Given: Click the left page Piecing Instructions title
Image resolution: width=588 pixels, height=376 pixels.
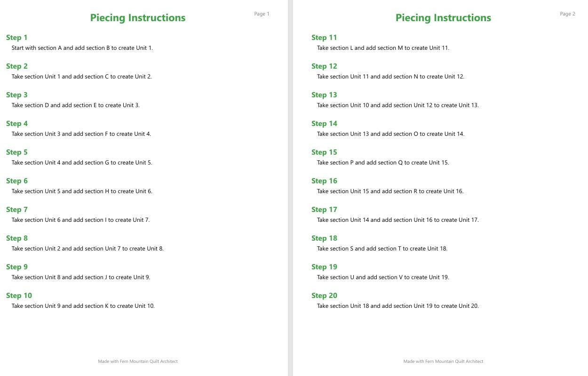Looking at the screenshot, I should click(x=138, y=18).
